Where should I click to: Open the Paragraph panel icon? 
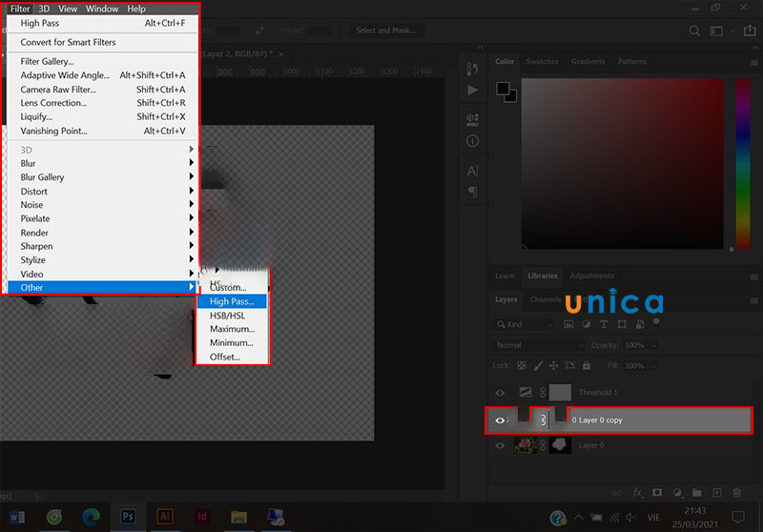[x=472, y=193]
